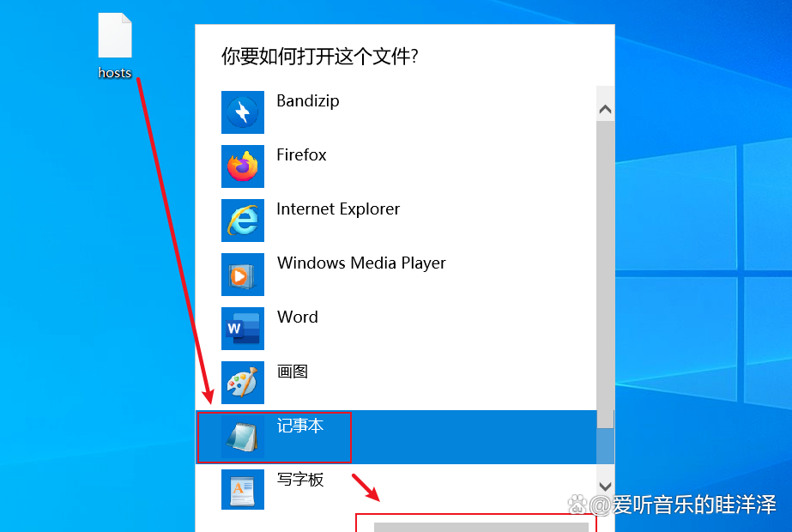The height and width of the screenshot is (532, 792).
Task: Click the hosts file on desktop
Action: click(115, 46)
